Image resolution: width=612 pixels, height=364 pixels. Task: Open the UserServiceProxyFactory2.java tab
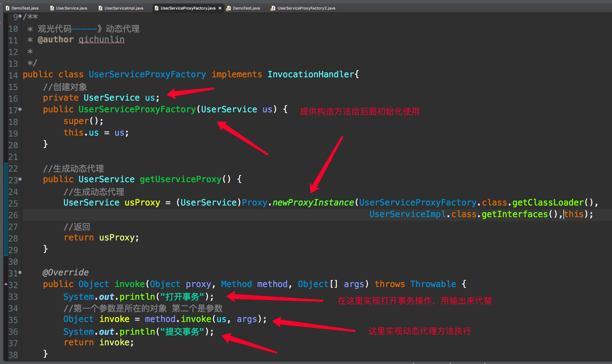coord(303,8)
